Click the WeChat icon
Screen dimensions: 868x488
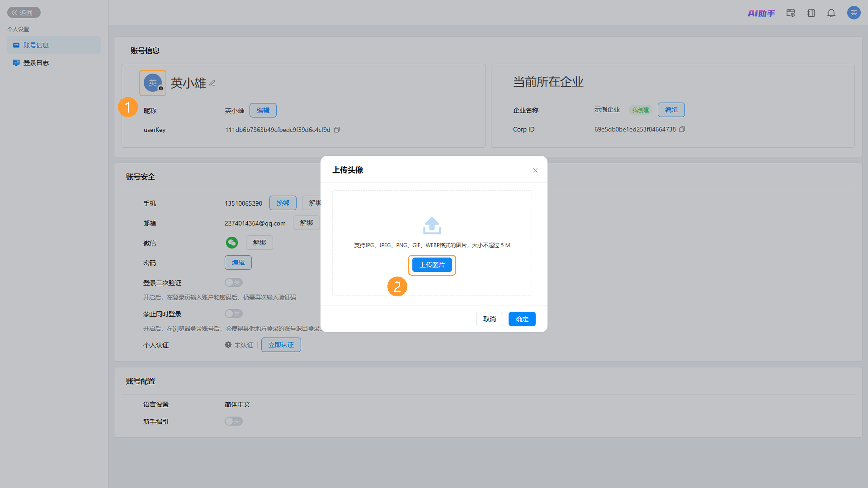pyautogui.click(x=231, y=242)
